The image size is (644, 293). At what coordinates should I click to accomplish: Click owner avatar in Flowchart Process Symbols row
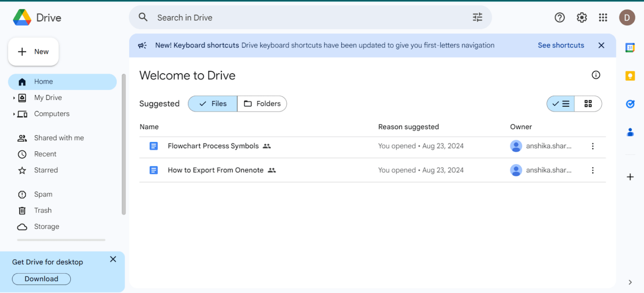coord(516,146)
